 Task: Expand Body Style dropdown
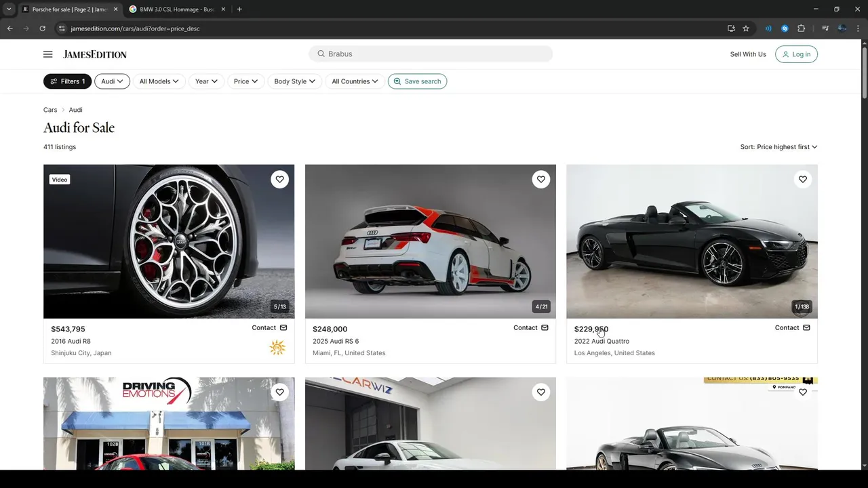[294, 81]
